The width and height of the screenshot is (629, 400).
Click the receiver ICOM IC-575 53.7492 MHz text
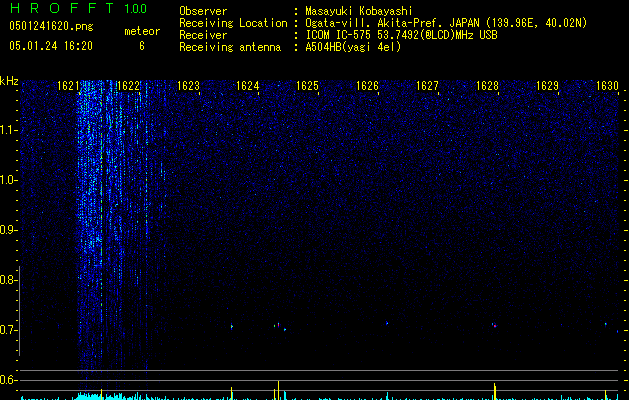[401, 35]
